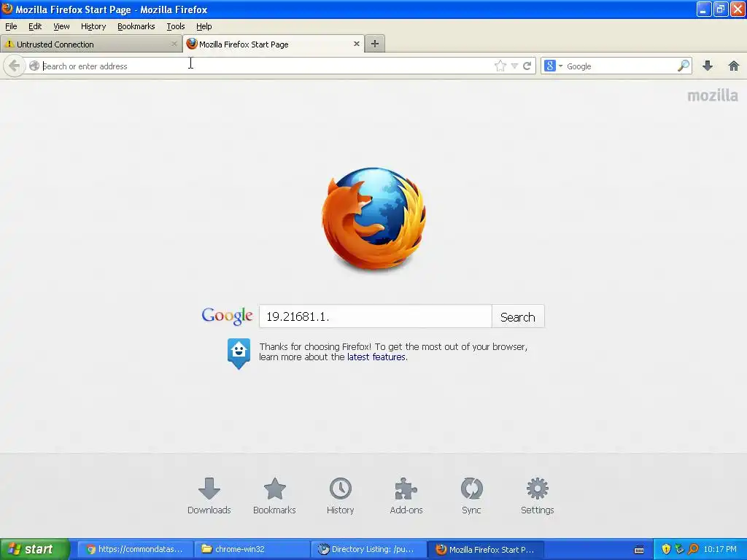Open the File menu
Viewport: 747px width, 560px height.
tap(11, 26)
